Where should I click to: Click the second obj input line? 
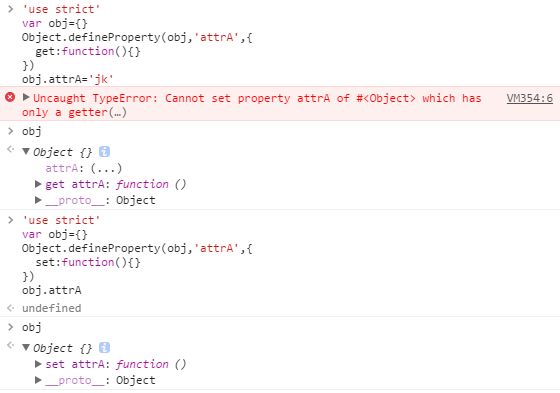32,327
